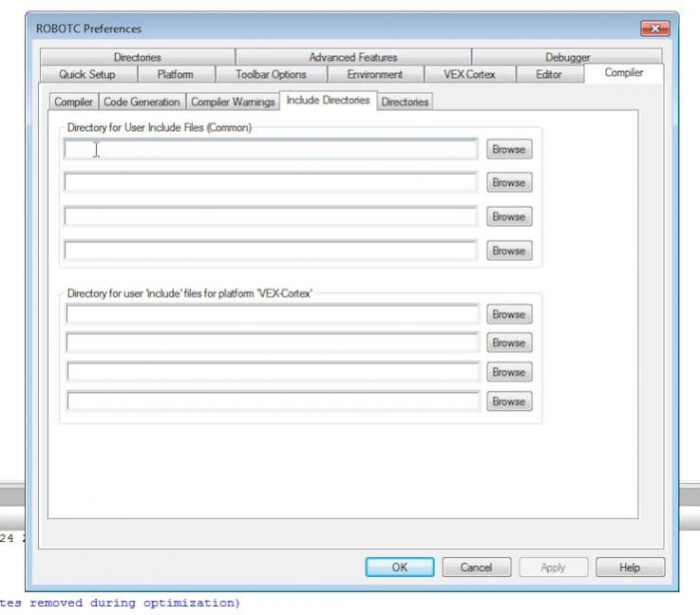Switch to Code Generation sub-tab
This screenshot has width=700, height=615.
pos(142,102)
